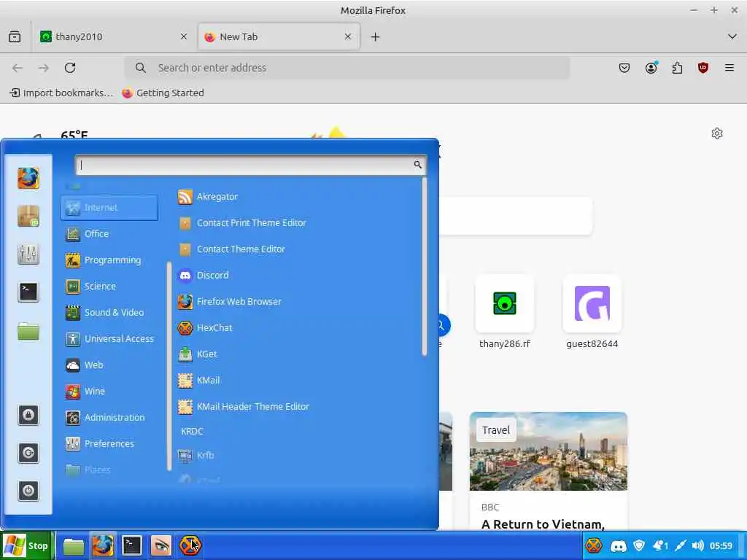Image resolution: width=747 pixels, height=560 pixels.
Task: Open the Pocket save icon
Action: click(x=624, y=68)
